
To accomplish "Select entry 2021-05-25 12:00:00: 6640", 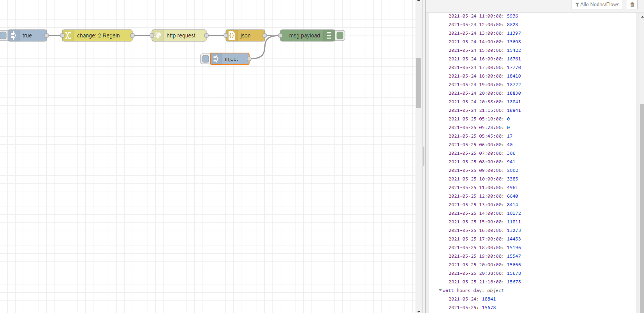I will pos(483,196).
